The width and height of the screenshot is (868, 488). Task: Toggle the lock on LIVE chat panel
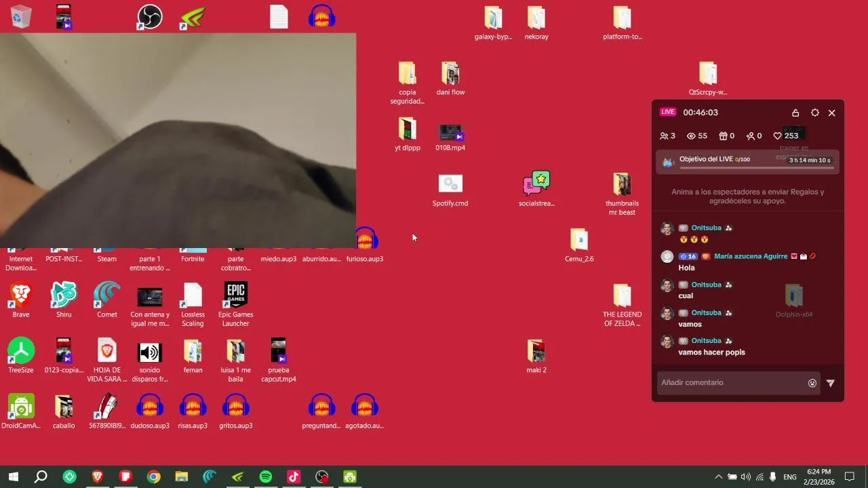click(x=795, y=113)
